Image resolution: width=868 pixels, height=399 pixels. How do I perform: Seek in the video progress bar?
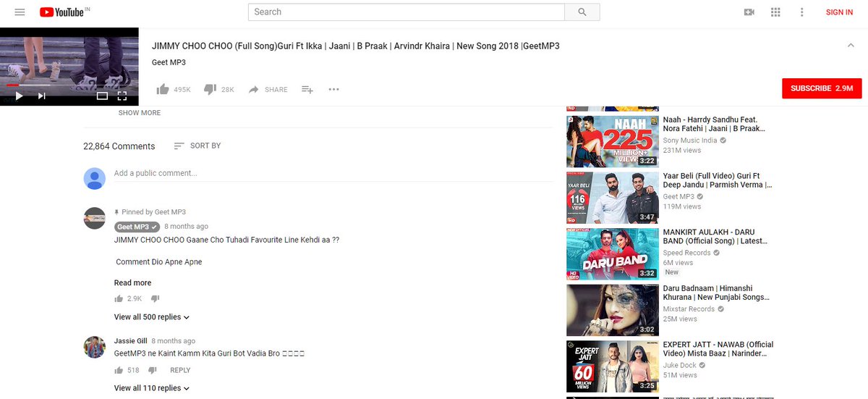(69, 85)
